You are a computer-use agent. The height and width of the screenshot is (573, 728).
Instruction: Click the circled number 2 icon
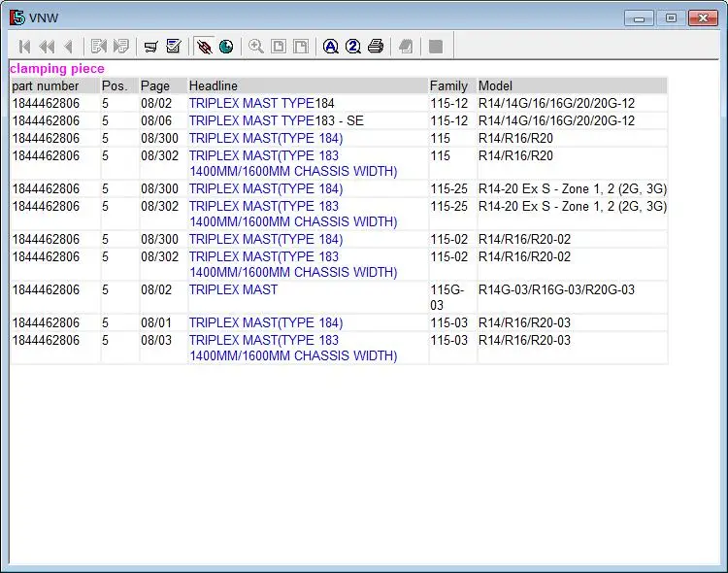tap(353, 47)
